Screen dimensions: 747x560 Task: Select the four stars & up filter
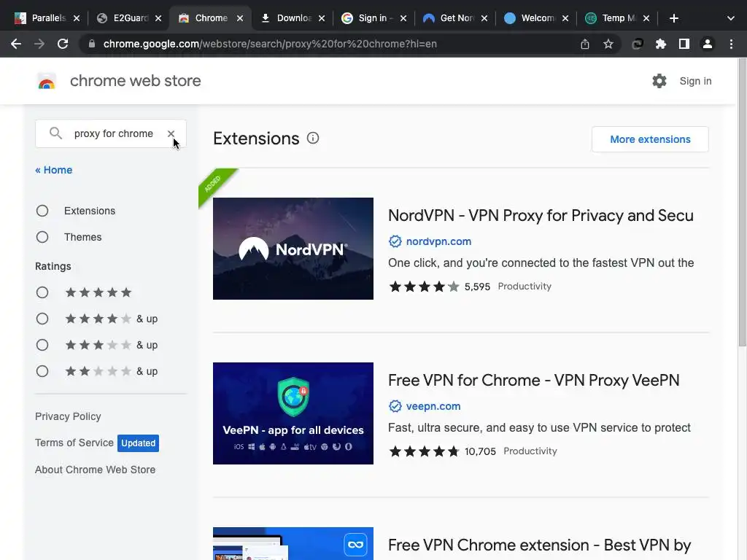(x=42, y=319)
